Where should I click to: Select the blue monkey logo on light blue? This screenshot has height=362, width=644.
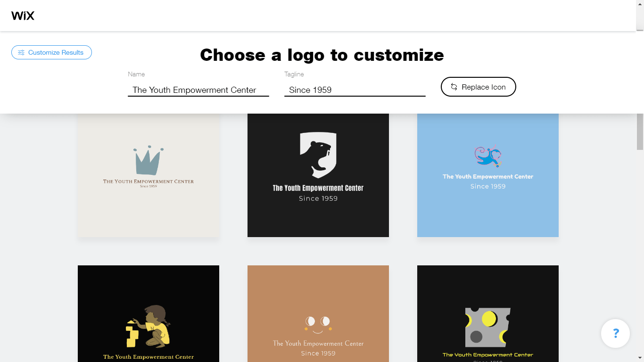[x=488, y=175]
